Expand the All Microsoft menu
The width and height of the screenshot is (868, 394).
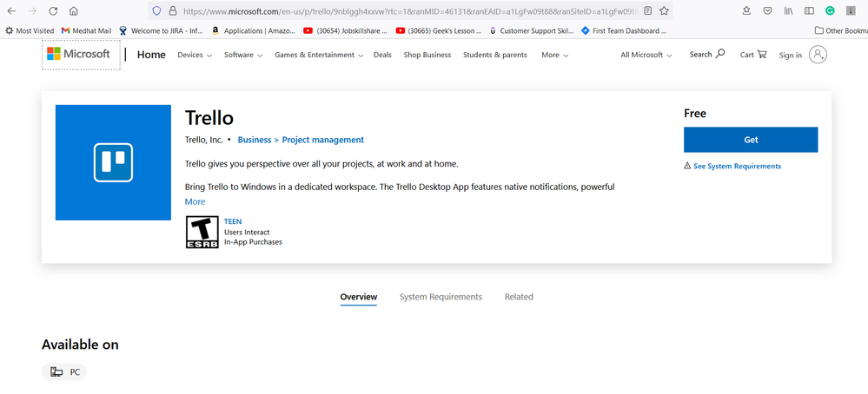[646, 55]
